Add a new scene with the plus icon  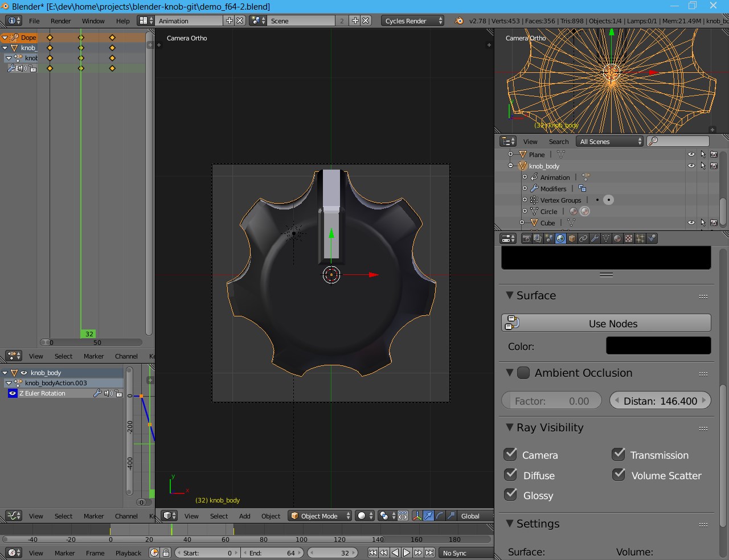click(x=355, y=20)
